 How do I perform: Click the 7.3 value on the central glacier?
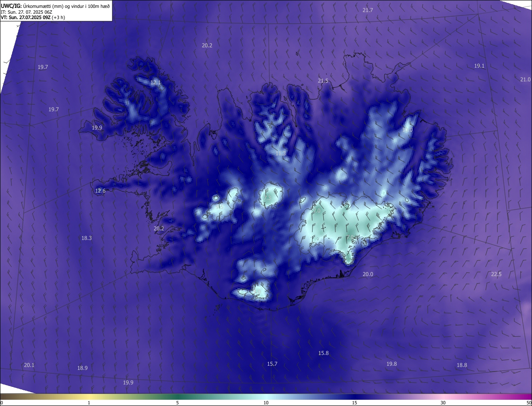[268, 198]
